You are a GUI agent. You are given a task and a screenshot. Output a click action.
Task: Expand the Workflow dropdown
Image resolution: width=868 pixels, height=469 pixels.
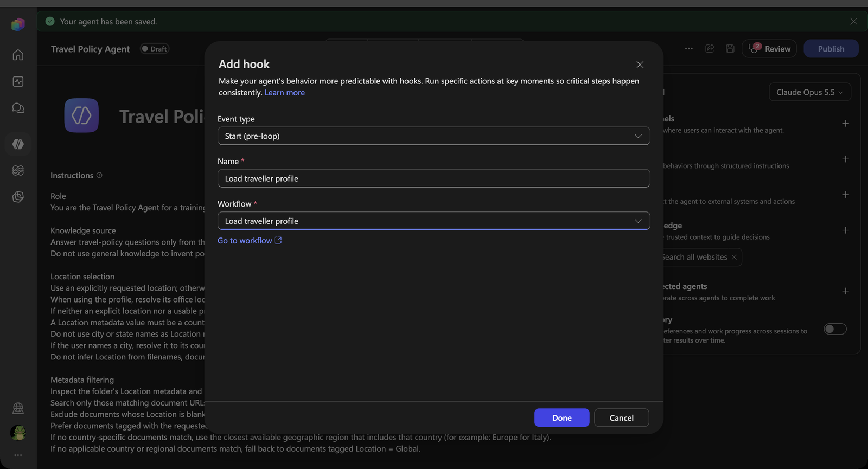coord(433,221)
